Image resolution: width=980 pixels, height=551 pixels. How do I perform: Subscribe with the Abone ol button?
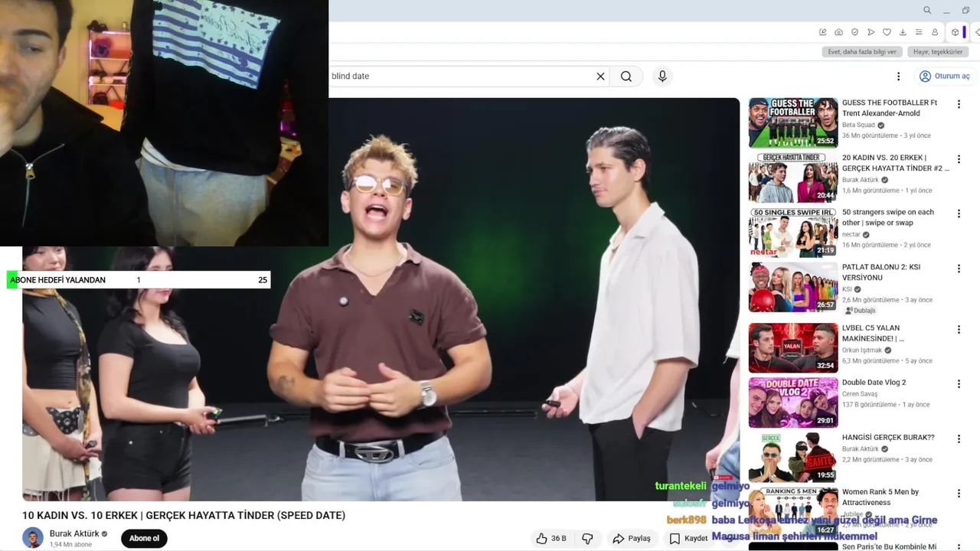coord(144,539)
